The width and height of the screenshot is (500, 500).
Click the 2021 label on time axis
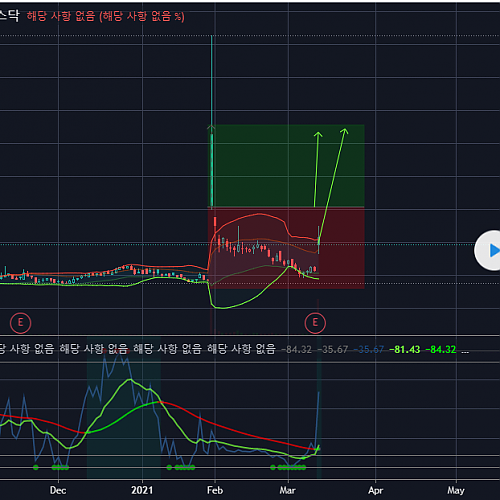tap(142, 490)
